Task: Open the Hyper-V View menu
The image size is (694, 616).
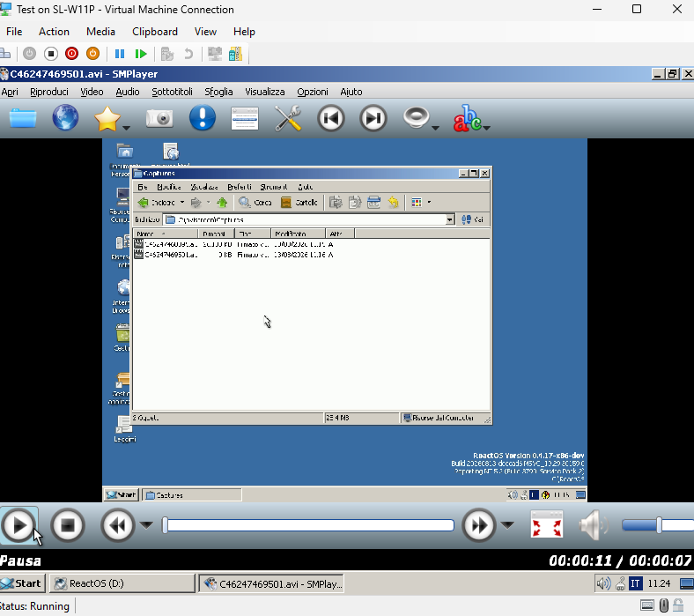Action: tap(205, 32)
